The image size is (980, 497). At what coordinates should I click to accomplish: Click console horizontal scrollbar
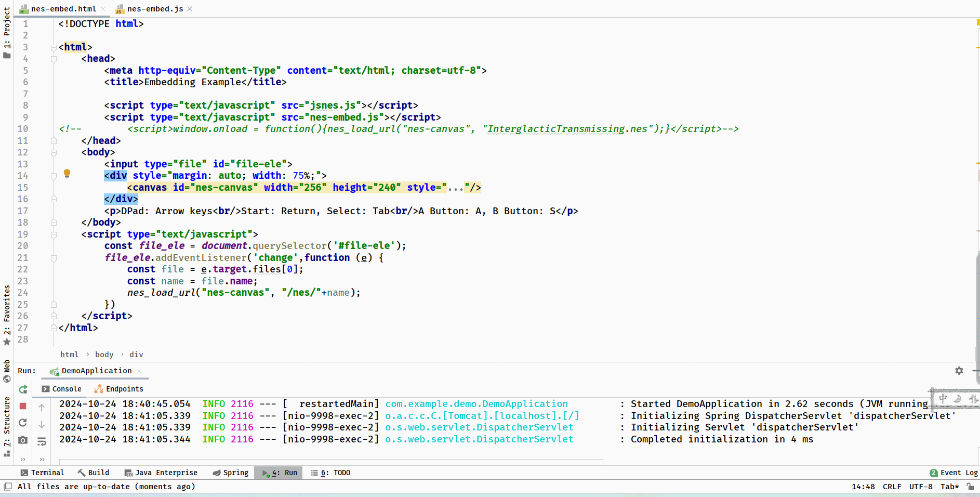point(331,462)
